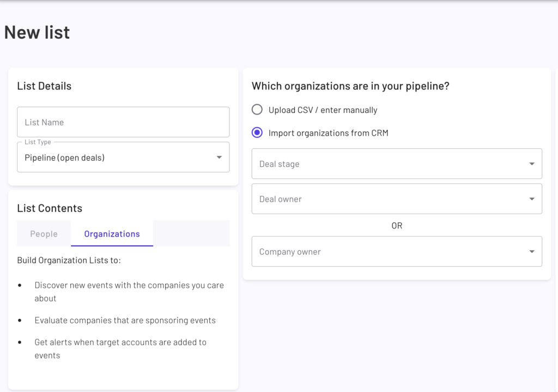Switch to the People tab
This screenshot has width=558, height=392.
[x=44, y=233]
